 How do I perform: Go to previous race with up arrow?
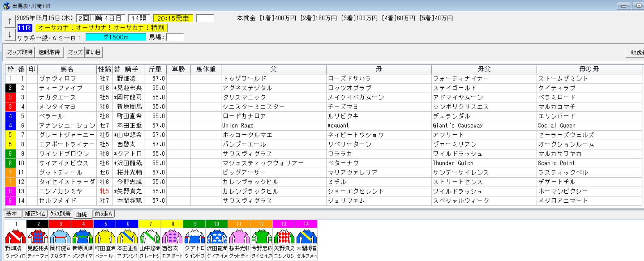[10, 21]
